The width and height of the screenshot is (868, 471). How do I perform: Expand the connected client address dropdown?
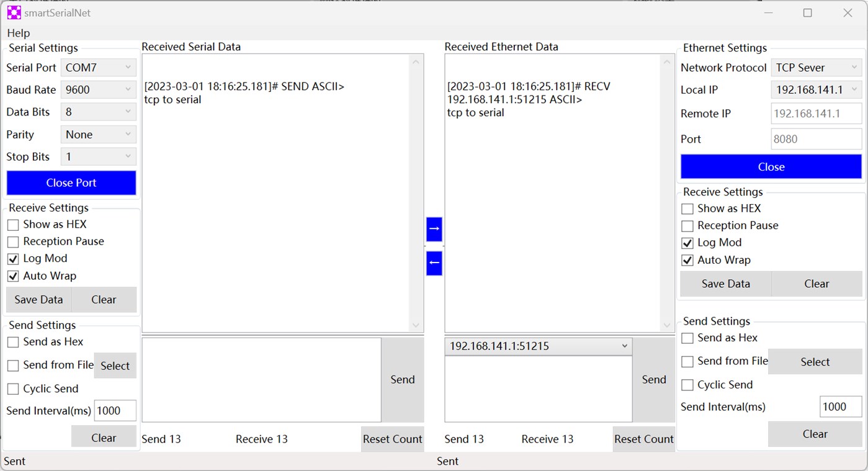[625, 346]
